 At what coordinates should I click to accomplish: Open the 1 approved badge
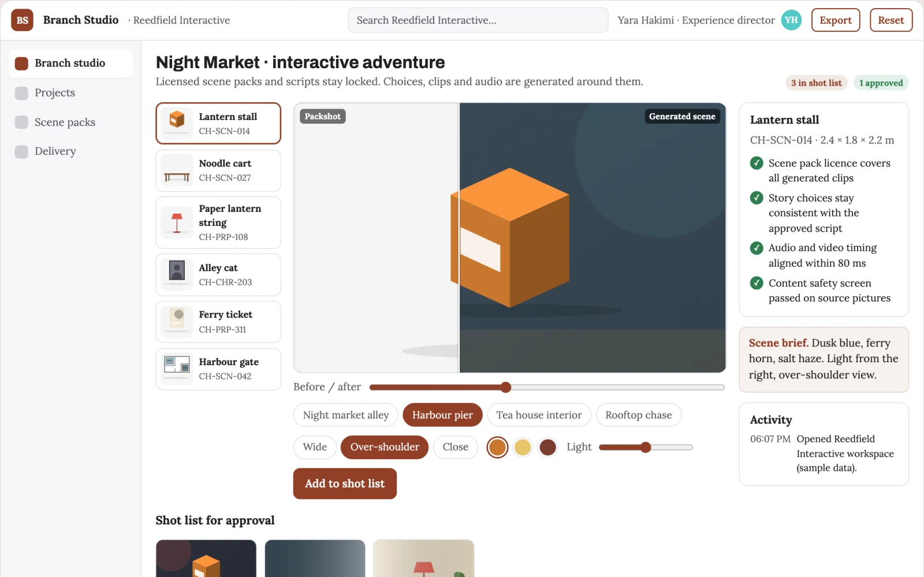881,83
